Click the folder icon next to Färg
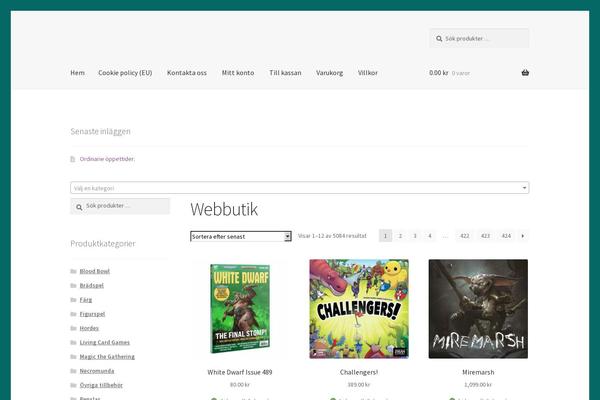 (x=73, y=300)
